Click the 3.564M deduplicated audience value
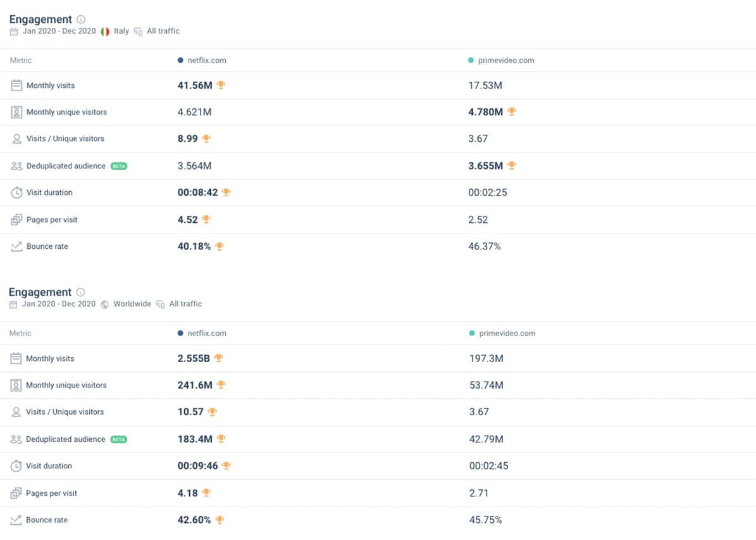 pyautogui.click(x=194, y=166)
